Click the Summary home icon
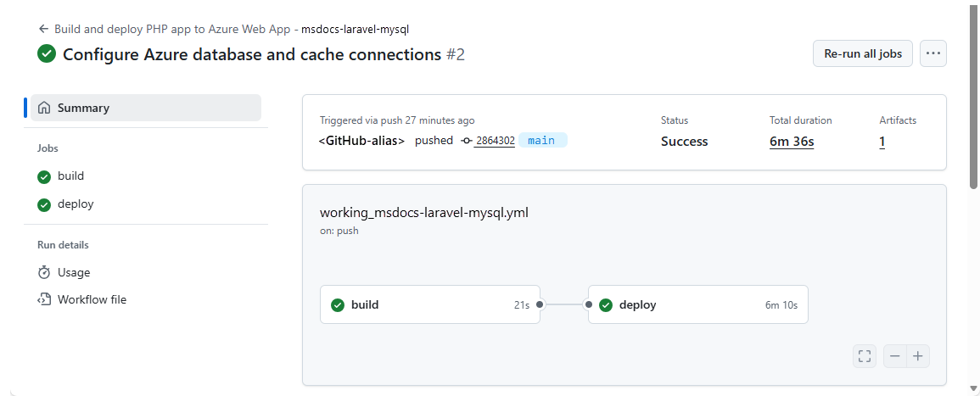Image resolution: width=980 pixels, height=396 pixels. (44, 108)
